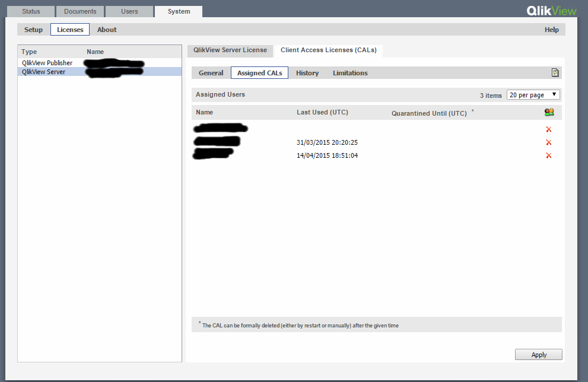Switch to the Documents tab
The image size is (588, 382).
80,12
